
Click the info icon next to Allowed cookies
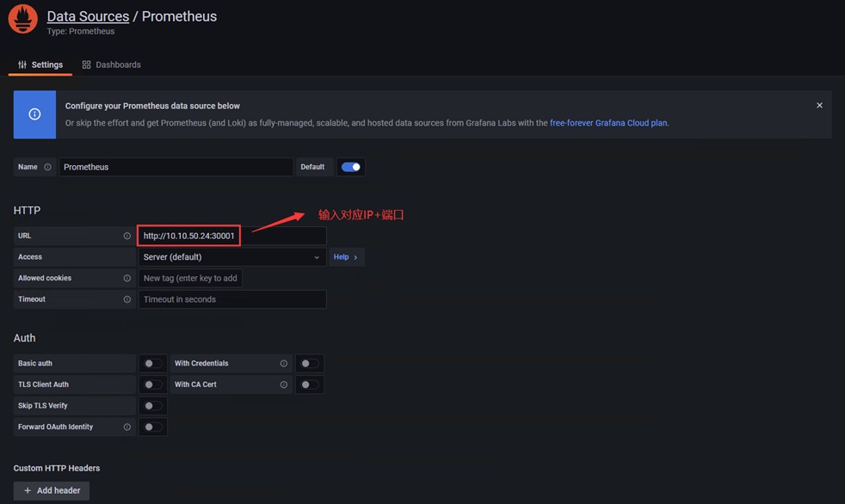click(x=127, y=279)
